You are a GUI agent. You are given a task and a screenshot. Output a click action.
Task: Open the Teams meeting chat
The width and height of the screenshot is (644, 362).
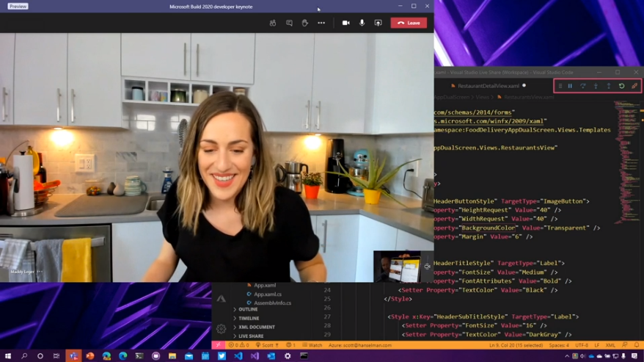click(x=289, y=23)
